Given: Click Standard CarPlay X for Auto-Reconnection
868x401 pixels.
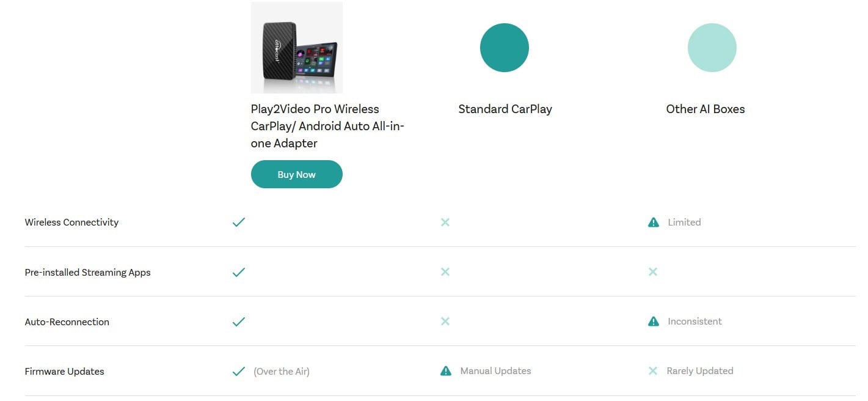Looking at the screenshot, I should (x=445, y=322).
